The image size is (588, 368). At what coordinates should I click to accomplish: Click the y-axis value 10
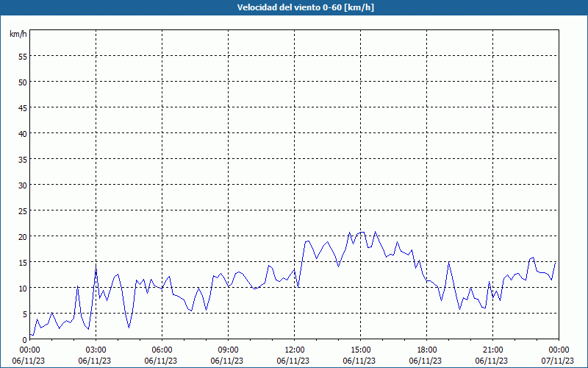pos(23,288)
